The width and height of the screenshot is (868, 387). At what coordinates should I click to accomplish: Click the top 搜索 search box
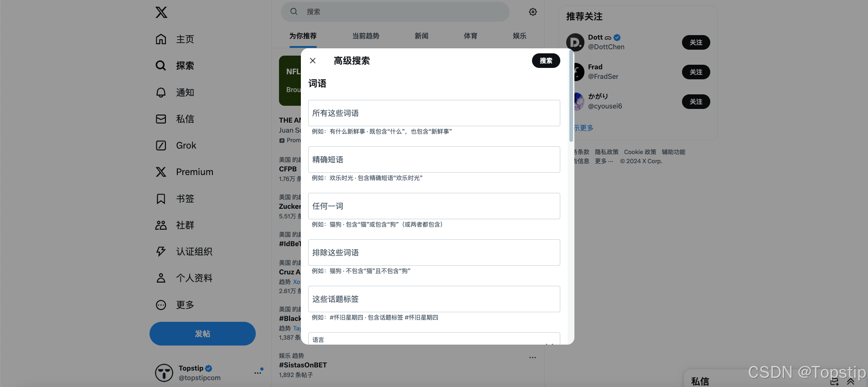click(x=395, y=12)
